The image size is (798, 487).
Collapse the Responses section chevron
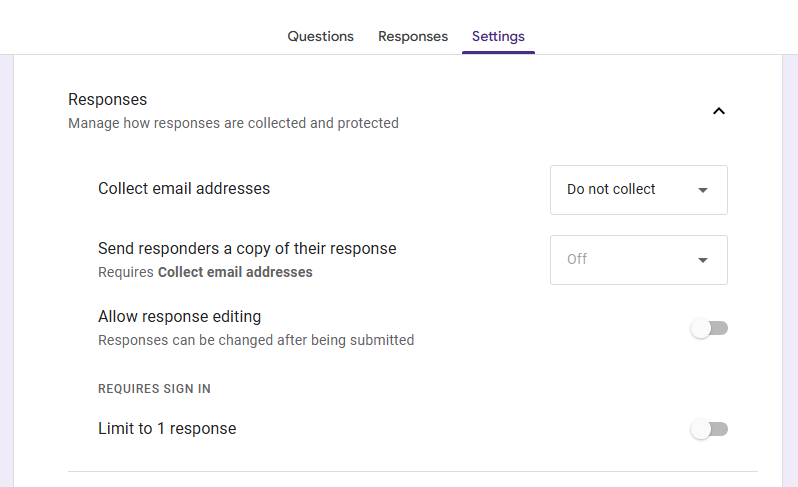click(x=718, y=111)
